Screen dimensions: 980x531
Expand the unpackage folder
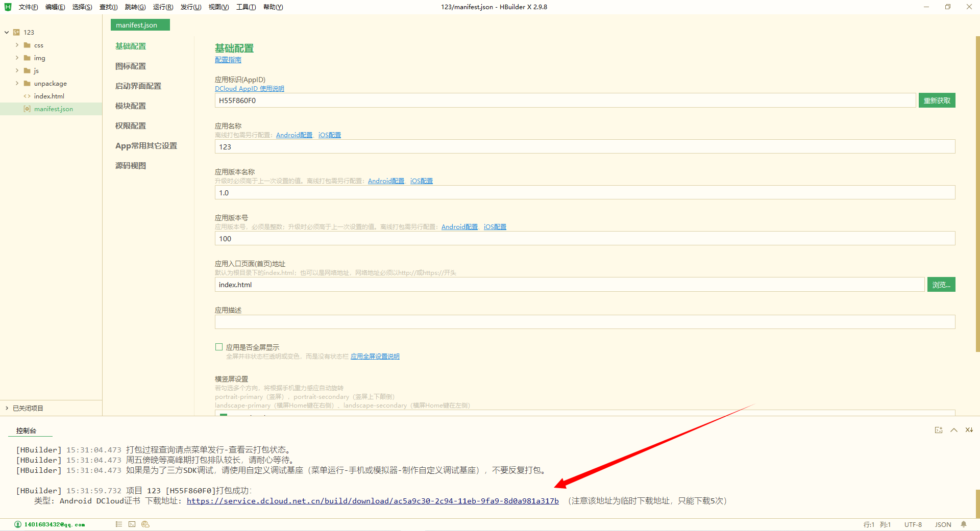pos(17,83)
